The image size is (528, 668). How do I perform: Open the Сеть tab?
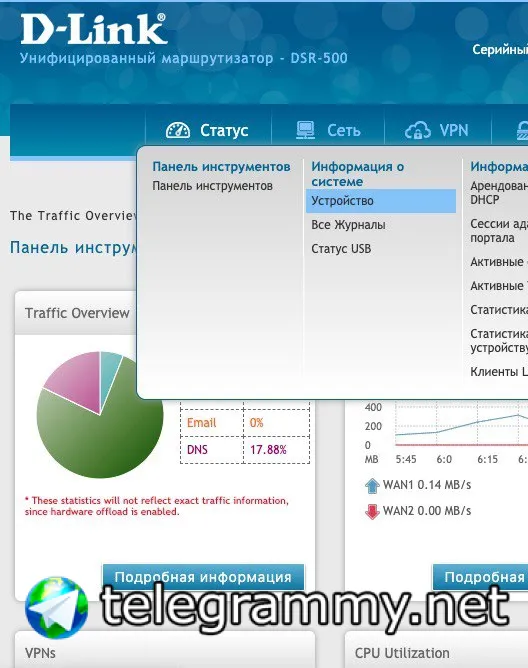328,130
